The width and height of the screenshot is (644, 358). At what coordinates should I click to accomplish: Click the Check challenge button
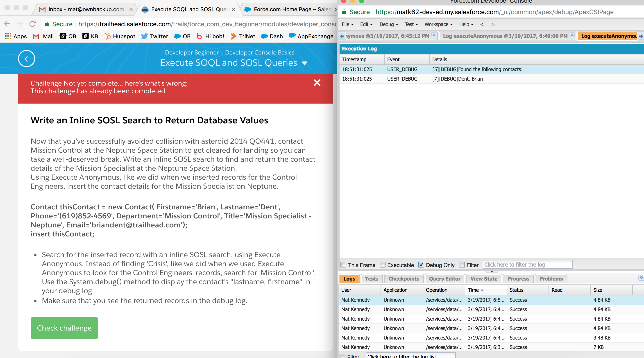point(64,328)
